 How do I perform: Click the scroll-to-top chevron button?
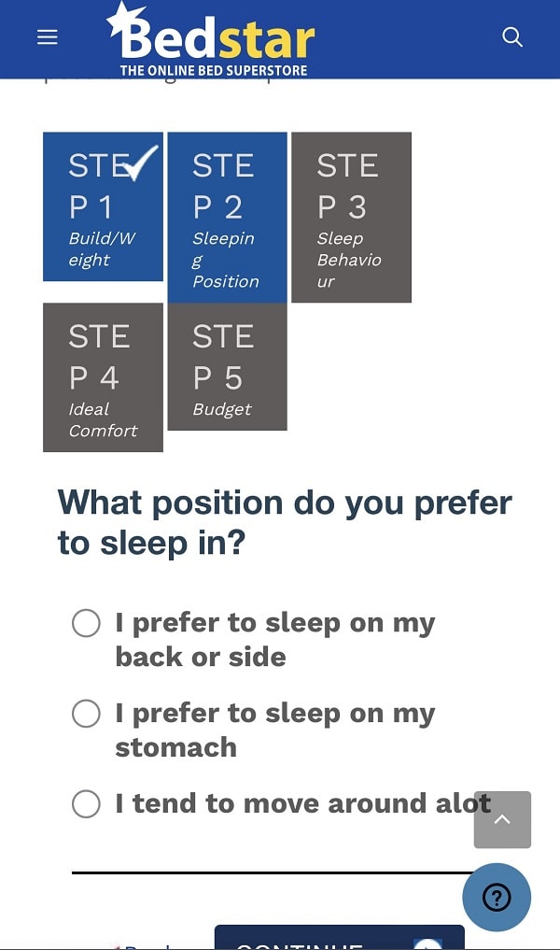[502, 820]
